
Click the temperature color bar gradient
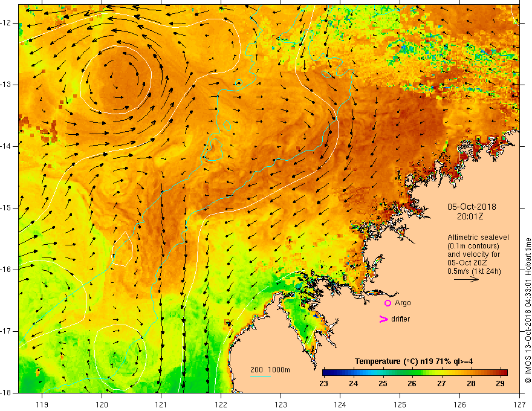[415, 372]
